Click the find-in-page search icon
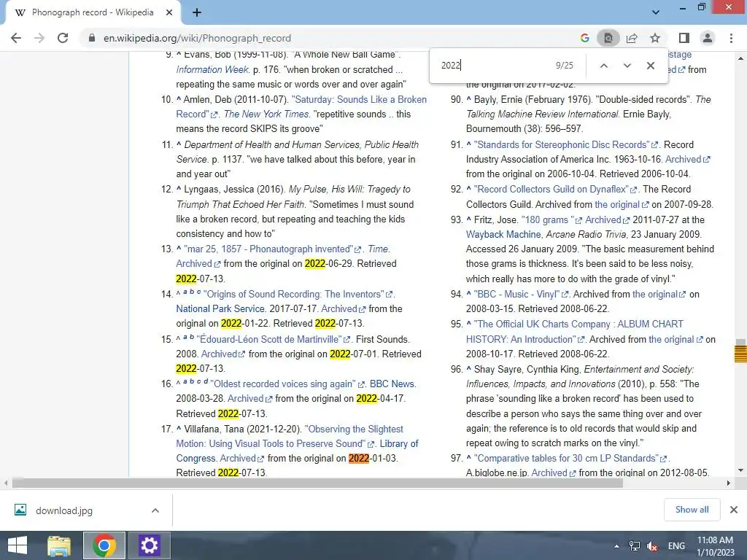This screenshot has height=560, width=747. (x=608, y=38)
